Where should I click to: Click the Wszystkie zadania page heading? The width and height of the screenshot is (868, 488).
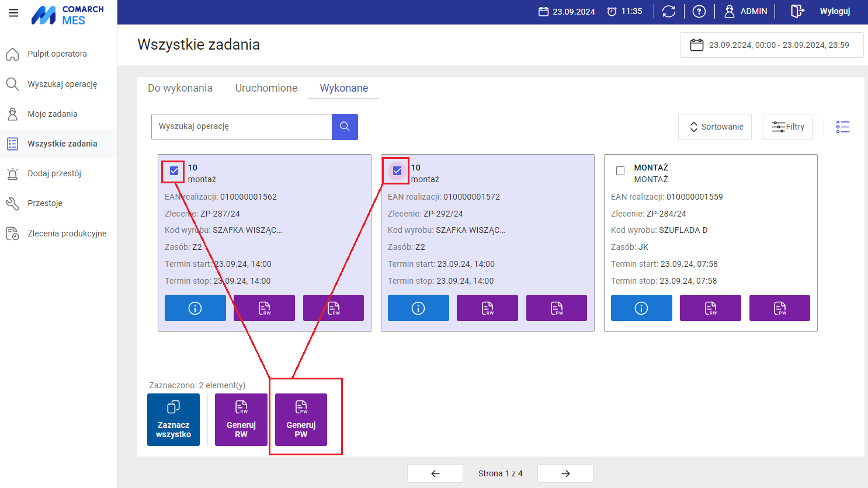click(199, 44)
